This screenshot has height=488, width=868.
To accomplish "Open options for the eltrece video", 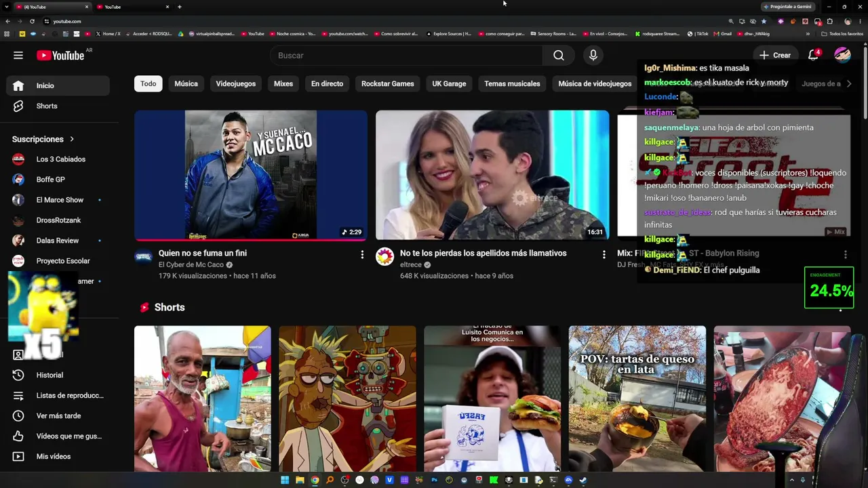I will tap(604, 255).
